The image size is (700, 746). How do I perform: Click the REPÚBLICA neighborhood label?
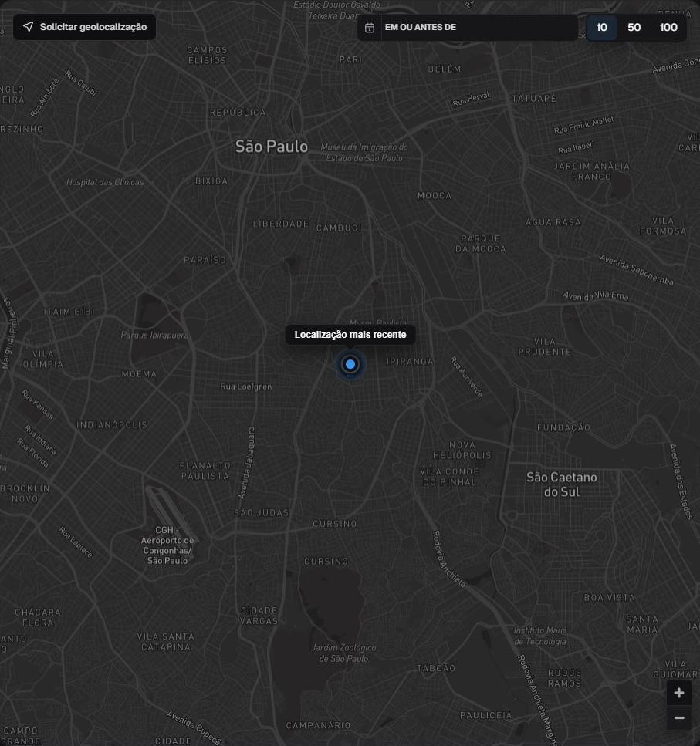(238, 113)
